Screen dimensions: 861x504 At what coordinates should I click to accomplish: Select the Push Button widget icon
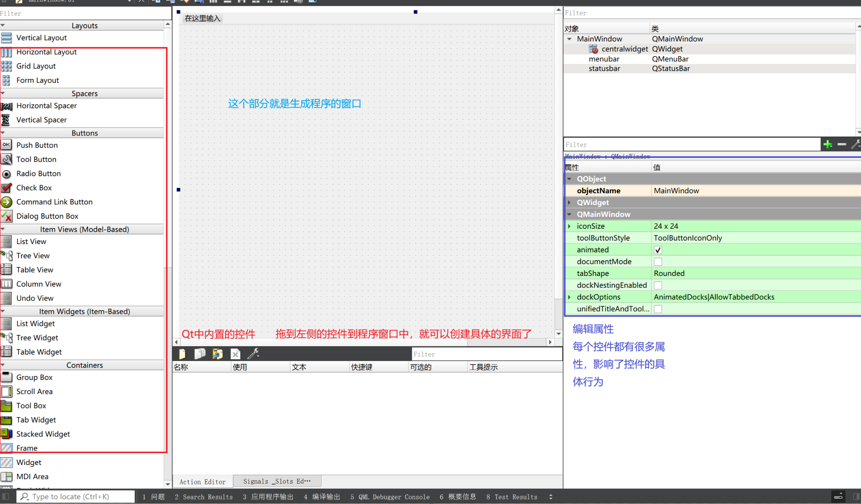pos(6,145)
